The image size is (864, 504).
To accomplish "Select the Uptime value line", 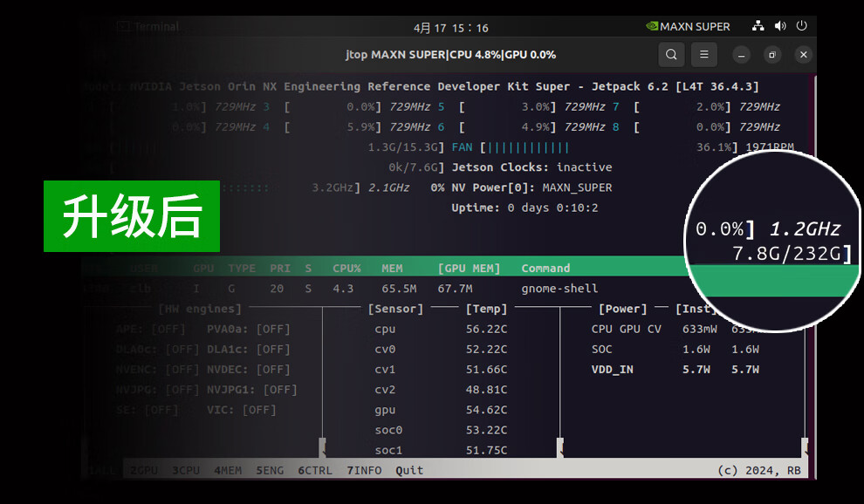I will (x=525, y=208).
